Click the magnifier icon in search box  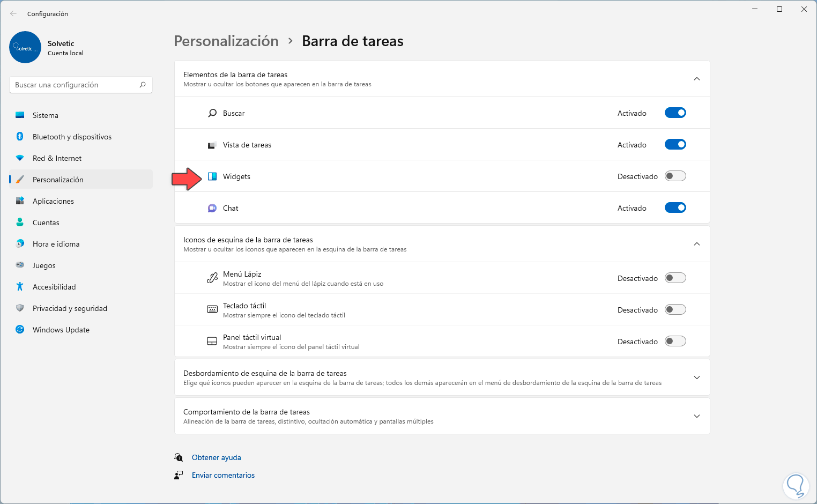143,85
